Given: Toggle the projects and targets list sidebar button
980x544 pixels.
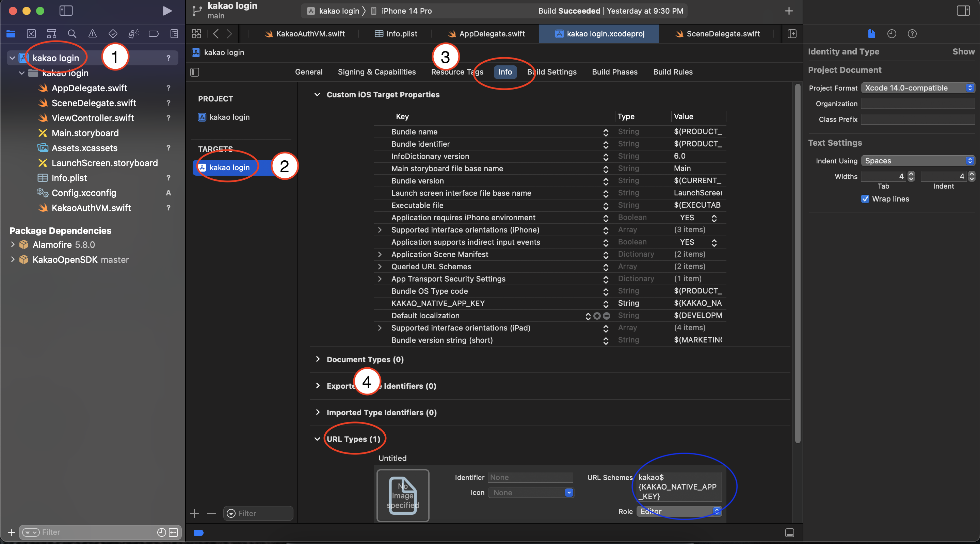Looking at the screenshot, I should (195, 72).
